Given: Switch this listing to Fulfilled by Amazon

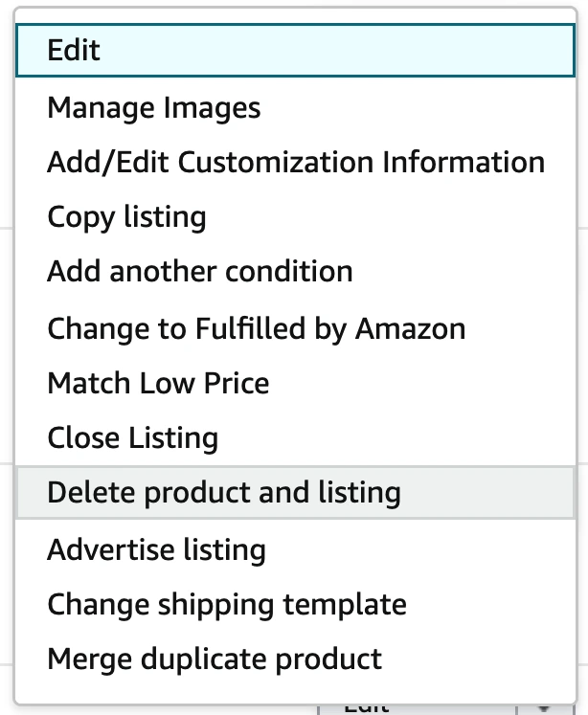Looking at the screenshot, I should pyautogui.click(x=256, y=327).
